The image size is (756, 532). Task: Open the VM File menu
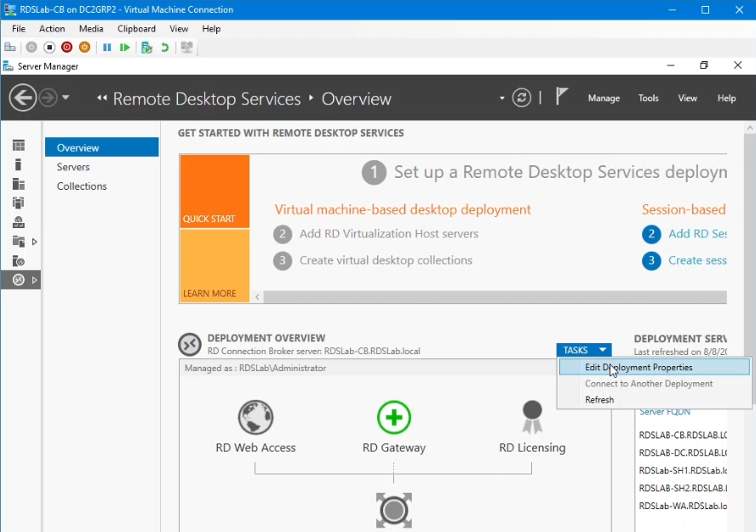pyautogui.click(x=19, y=29)
